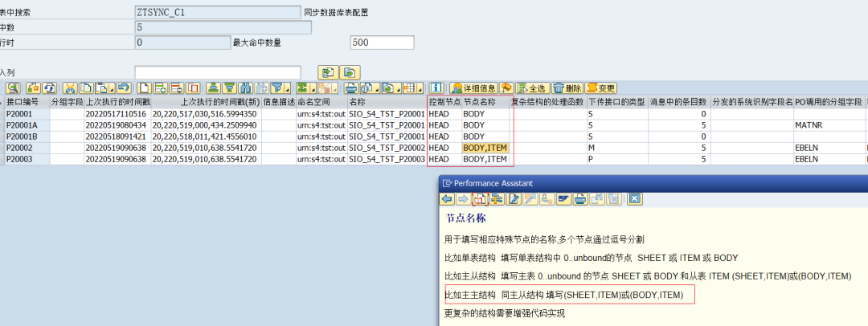Click the ZTSYNC_C1 table name field
The width and height of the screenshot is (868, 326).
[x=218, y=13]
